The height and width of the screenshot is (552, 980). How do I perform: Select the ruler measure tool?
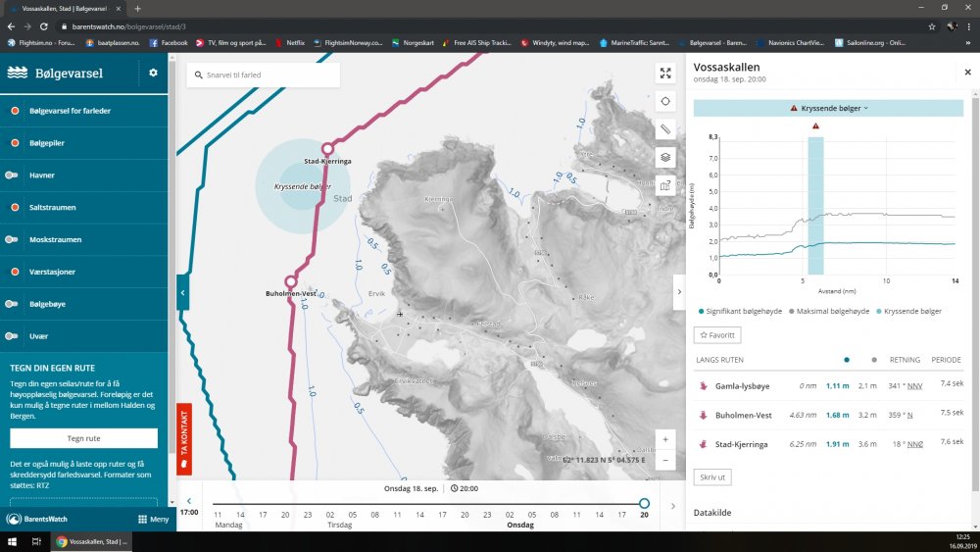pyautogui.click(x=665, y=129)
